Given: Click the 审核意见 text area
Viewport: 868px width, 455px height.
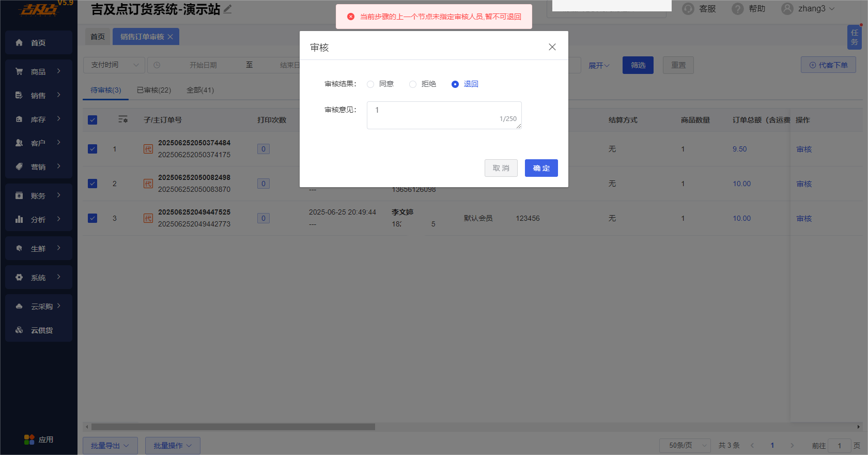Looking at the screenshot, I should [x=443, y=115].
